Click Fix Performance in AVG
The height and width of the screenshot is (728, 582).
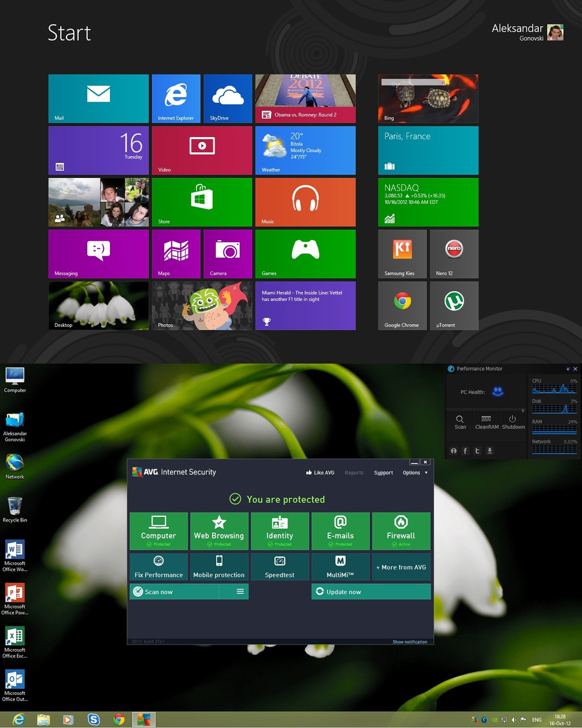pyautogui.click(x=158, y=566)
